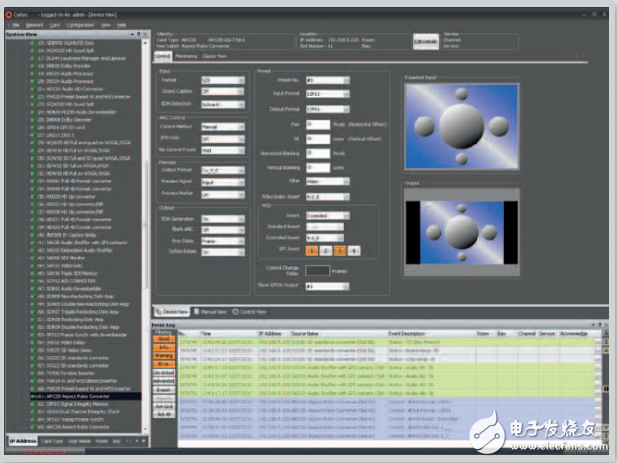Image resolution: width=617 pixels, height=463 pixels.
Task: Toggle SPI Insert button 1
Action: 311,248
